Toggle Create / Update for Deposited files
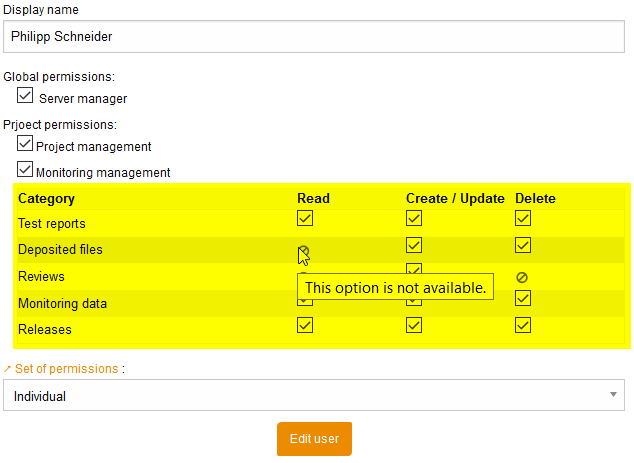This screenshot has height=463, width=634. coord(414,245)
